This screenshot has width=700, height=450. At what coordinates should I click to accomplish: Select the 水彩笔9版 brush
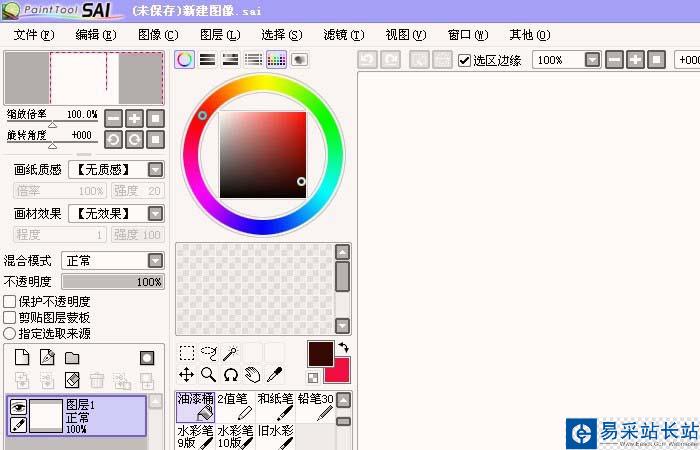(x=196, y=437)
